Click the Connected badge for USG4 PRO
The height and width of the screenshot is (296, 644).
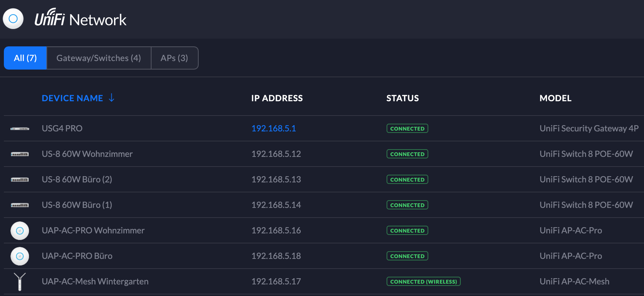pos(407,129)
